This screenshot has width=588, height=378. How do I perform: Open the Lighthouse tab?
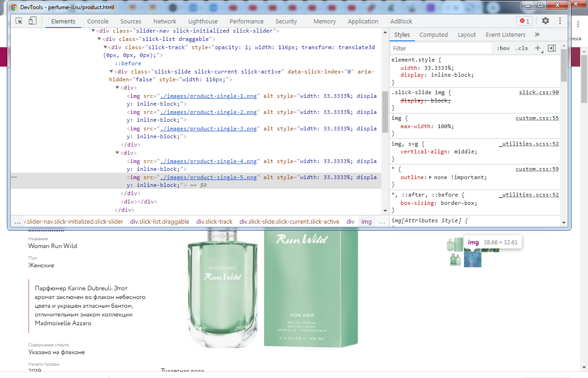coord(203,21)
